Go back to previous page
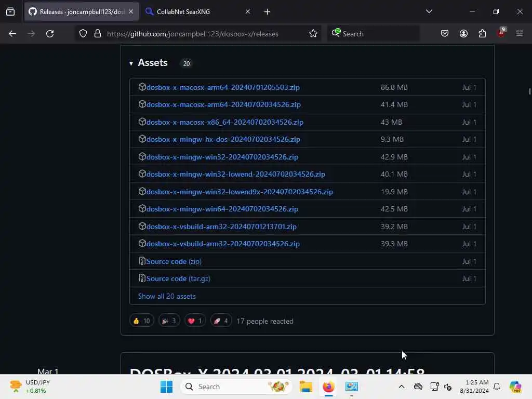 point(12,34)
